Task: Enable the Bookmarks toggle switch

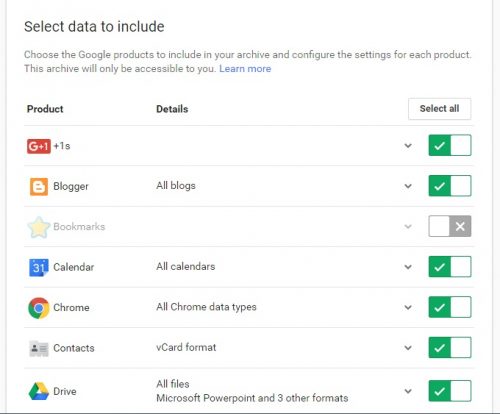Action: pos(450,226)
